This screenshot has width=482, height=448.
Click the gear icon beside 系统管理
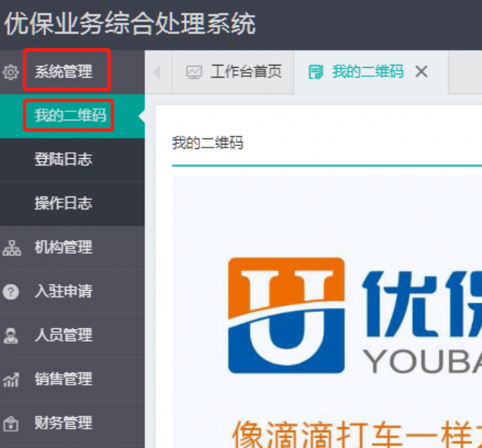pos(11,73)
